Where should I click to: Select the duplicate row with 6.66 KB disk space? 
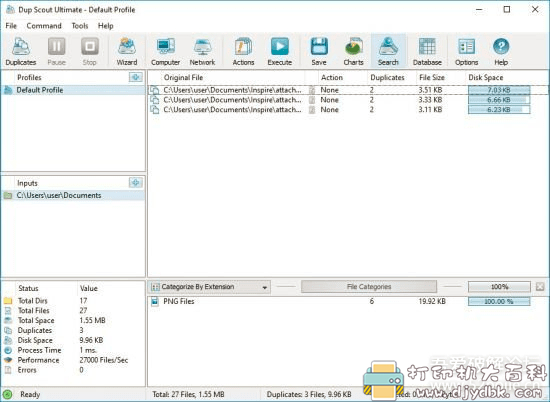pyautogui.click(x=348, y=100)
